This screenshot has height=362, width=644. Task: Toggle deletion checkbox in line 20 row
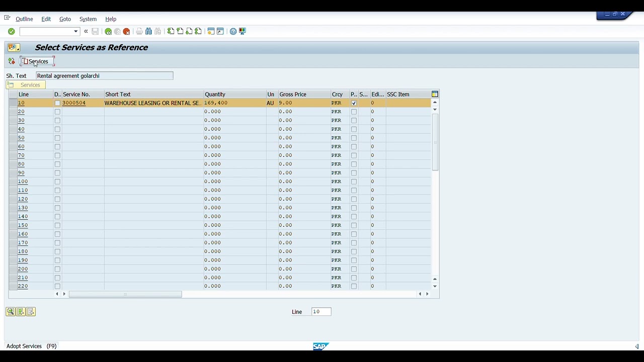tap(57, 112)
